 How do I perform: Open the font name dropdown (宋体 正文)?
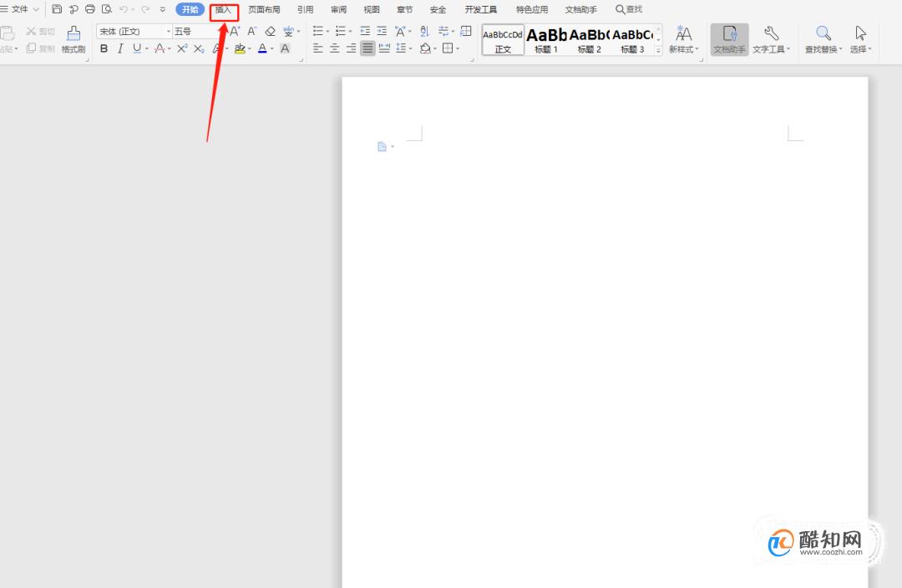[x=169, y=32]
